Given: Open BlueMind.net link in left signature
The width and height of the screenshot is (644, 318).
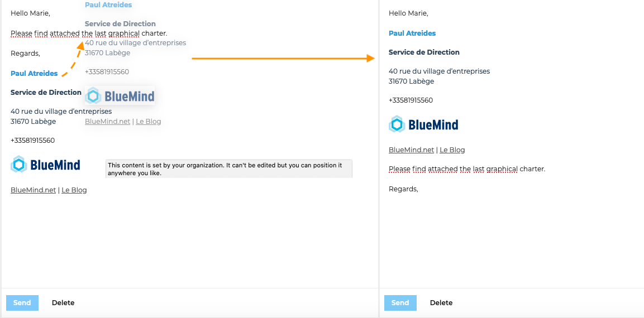Looking at the screenshot, I should (x=34, y=190).
